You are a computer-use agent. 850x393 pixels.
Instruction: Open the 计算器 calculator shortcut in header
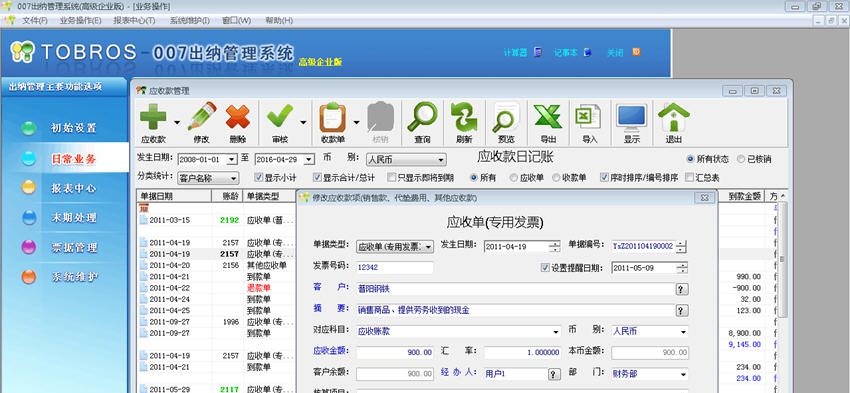[x=523, y=53]
